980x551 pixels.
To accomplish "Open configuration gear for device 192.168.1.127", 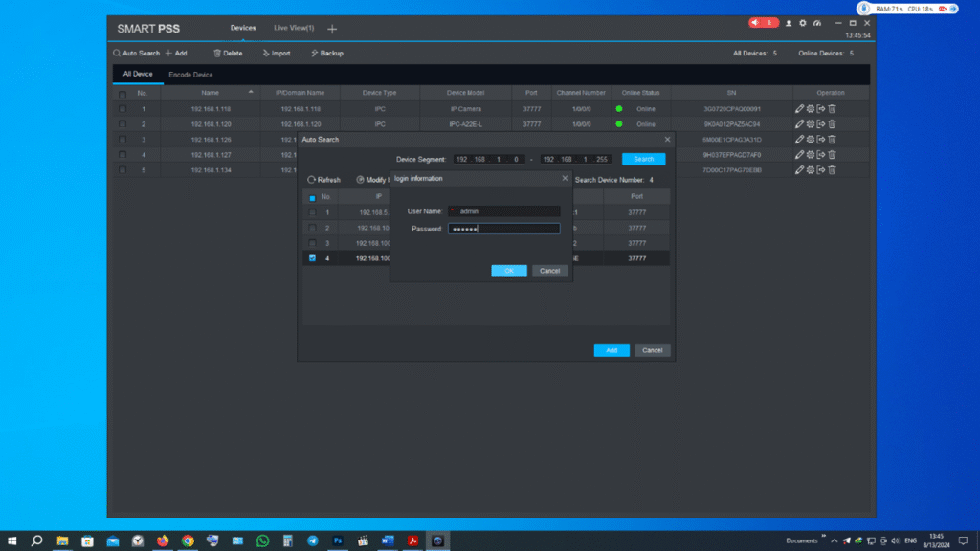I will tap(810, 155).
